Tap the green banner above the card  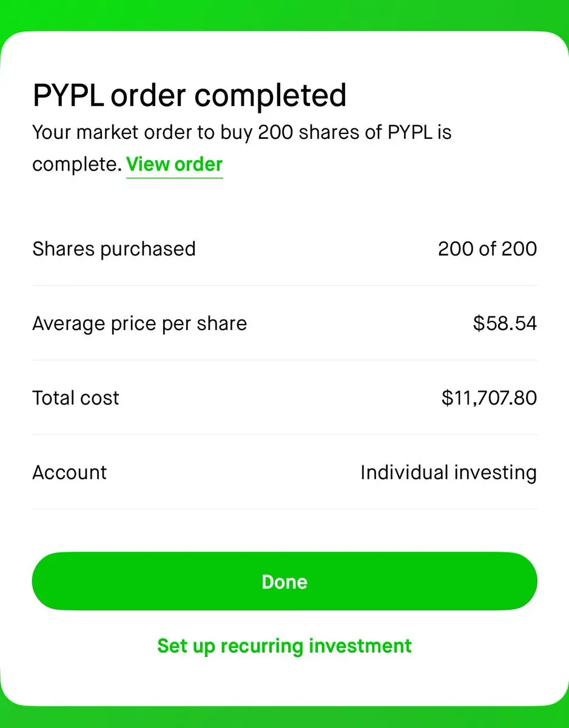[x=284, y=15]
